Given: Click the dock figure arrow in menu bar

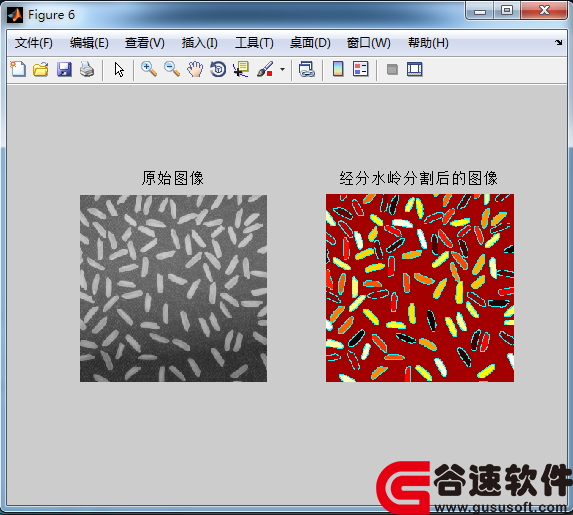Looking at the screenshot, I should pos(558,43).
